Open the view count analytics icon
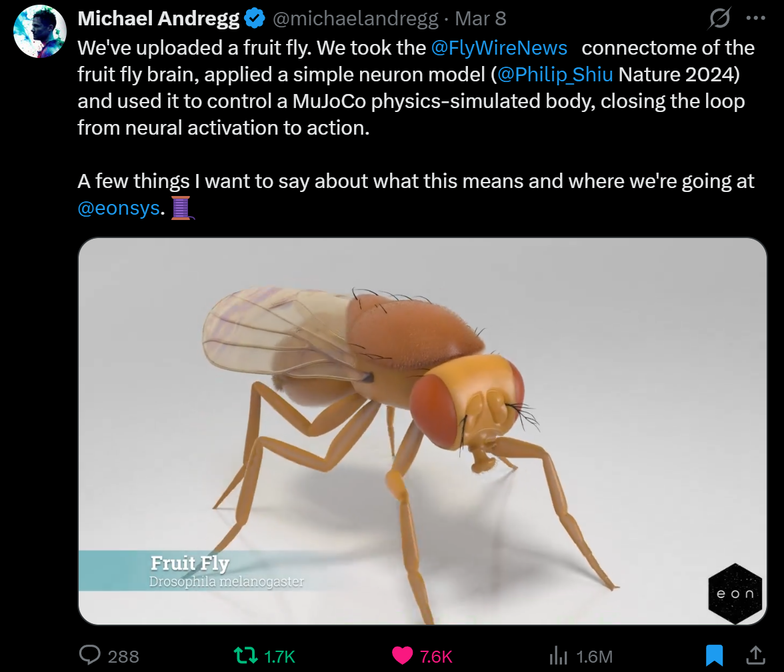 559,657
